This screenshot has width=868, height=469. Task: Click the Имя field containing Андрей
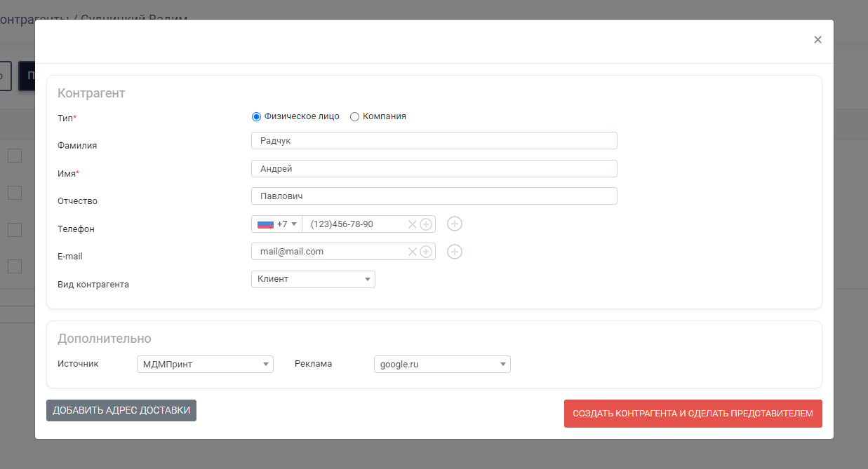point(434,169)
